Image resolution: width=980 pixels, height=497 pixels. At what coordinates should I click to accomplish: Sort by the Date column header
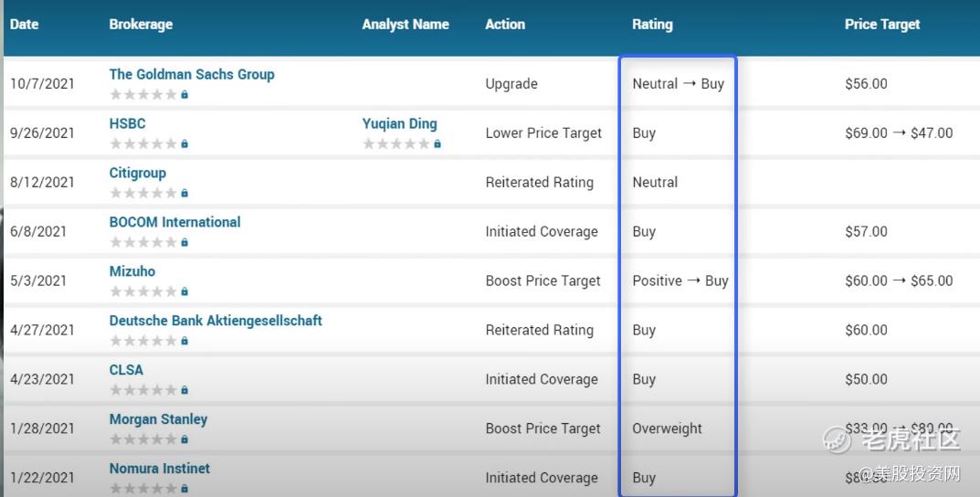[x=25, y=25]
